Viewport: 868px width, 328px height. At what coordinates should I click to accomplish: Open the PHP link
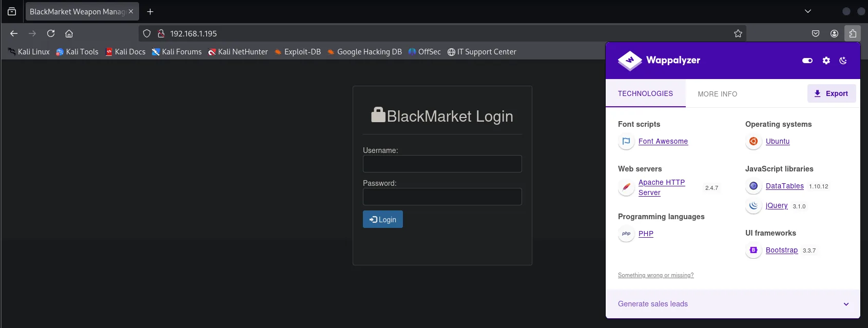646,234
